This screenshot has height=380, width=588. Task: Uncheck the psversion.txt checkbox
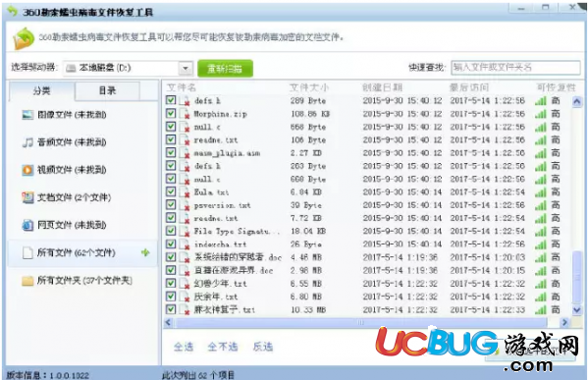[171, 204]
